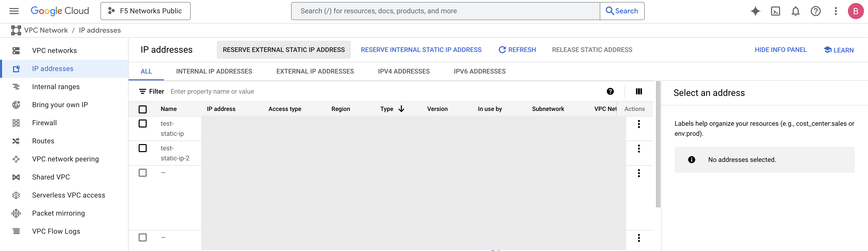
Task: Open the navigation menu hamburger icon
Action: pyautogui.click(x=14, y=11)
